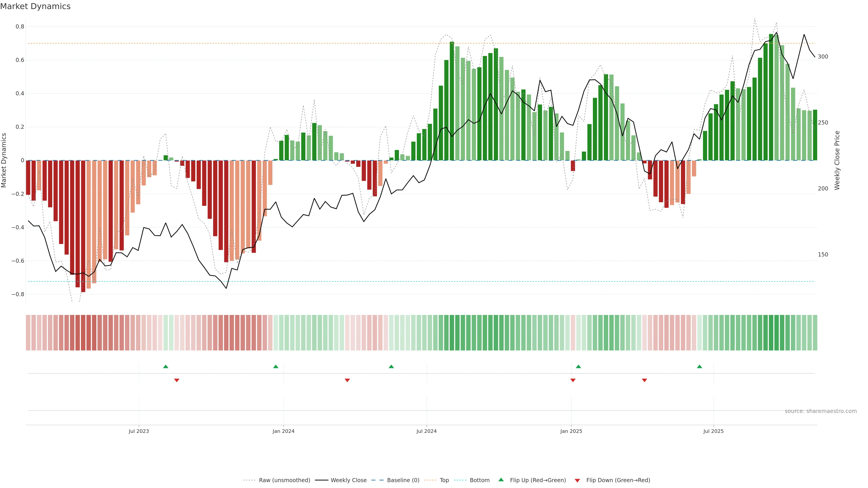Toggle the Top legend entry
The height and width of the screenshot is (488, 868).
click(x=444, y=480)
